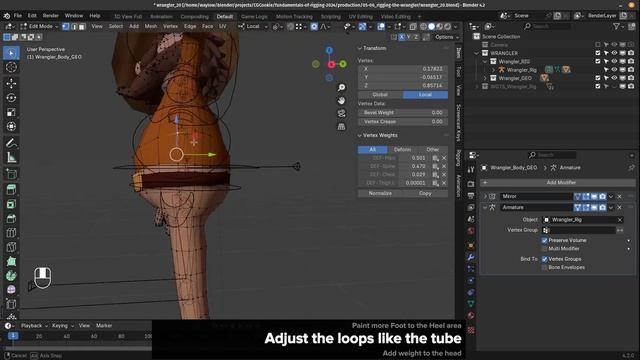The width and height of the screenshot is (640, 360).
Task: Open the Vertex menu in viewport header
Action: click(170, 27)
